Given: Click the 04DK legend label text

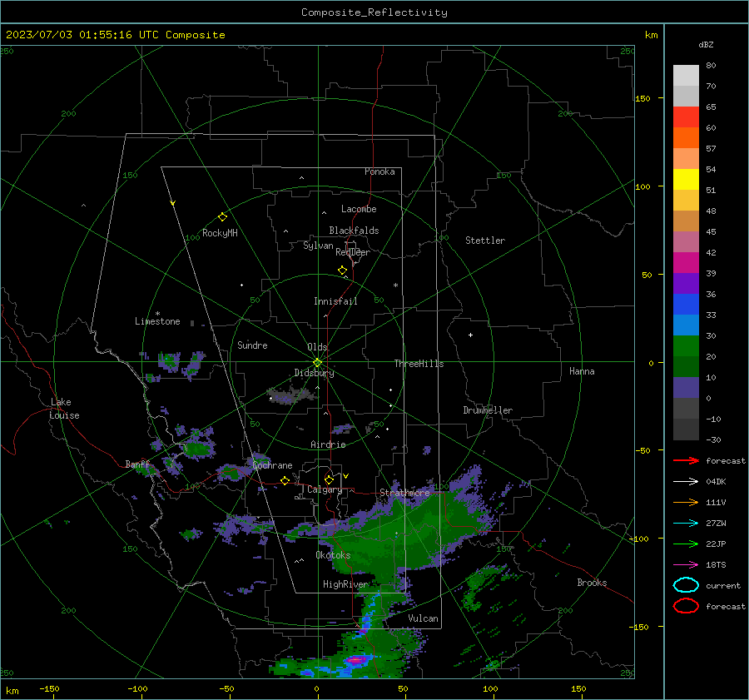Looking at the screenshot, I should pyautogui.click(x=716, y=482).
